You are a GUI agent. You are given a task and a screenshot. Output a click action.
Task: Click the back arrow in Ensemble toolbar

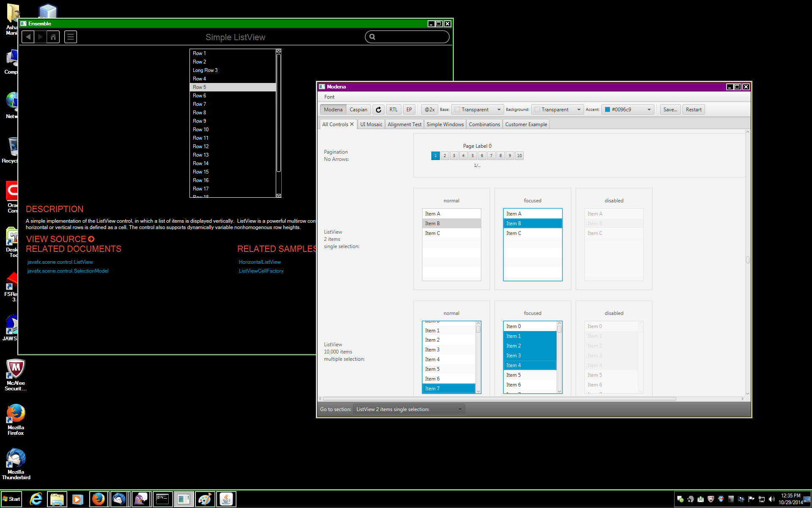coord(28,37)
